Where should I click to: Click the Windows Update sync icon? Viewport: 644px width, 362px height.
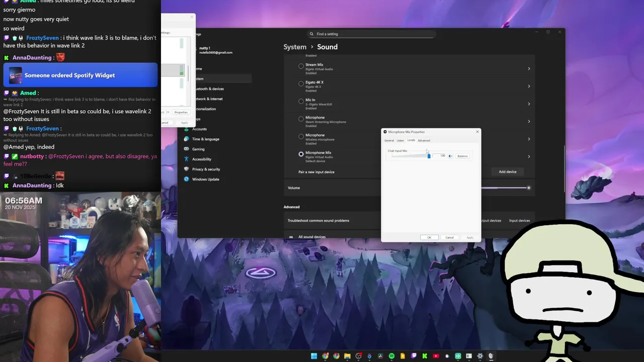187,179
